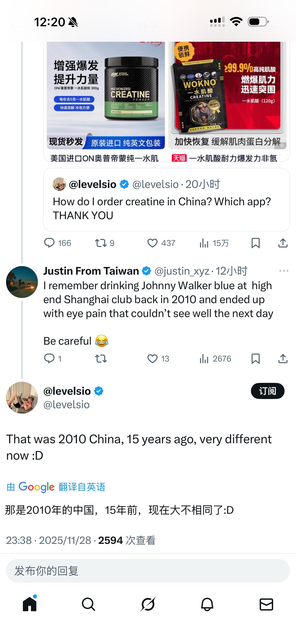
Task: Tap the 发布你的回复 reply field
Action: point(148,571)
